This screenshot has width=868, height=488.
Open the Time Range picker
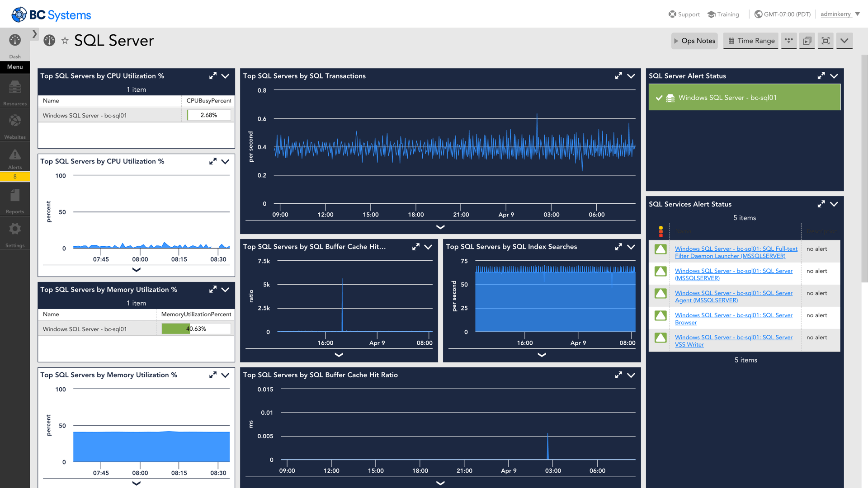(x=750, y=41)
